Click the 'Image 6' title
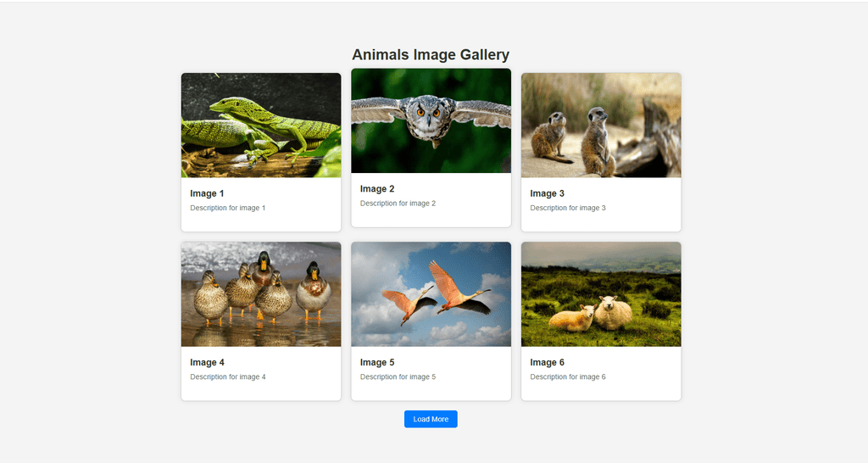 tap(547, 362)
